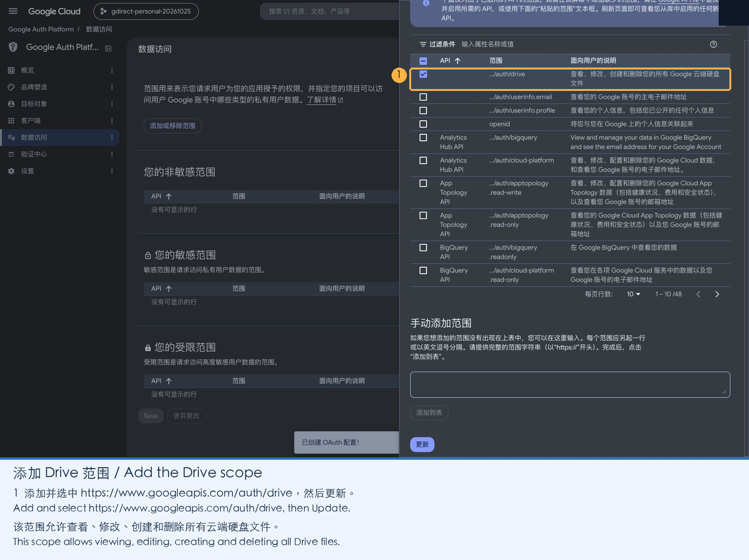Open the gdirect-personal-20261025 project selector

(146, 11)
